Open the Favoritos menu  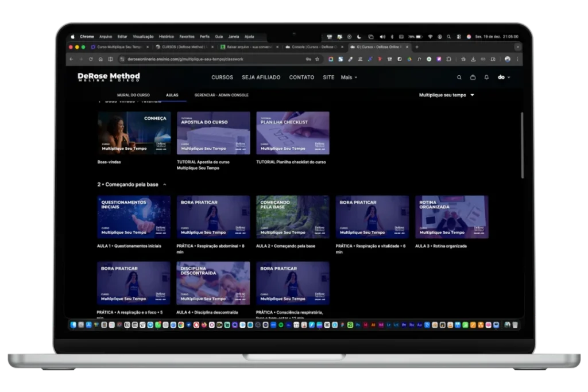[x=187, y=37]
